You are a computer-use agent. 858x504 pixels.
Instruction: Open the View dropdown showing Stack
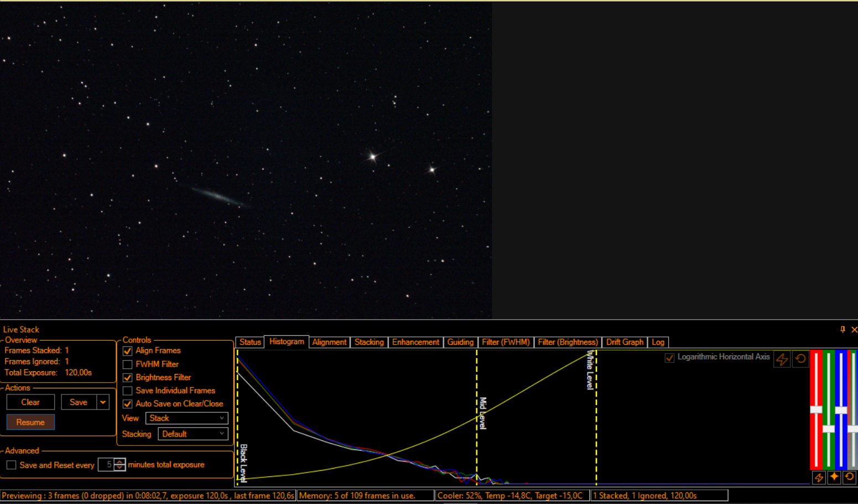pos(186,418)
